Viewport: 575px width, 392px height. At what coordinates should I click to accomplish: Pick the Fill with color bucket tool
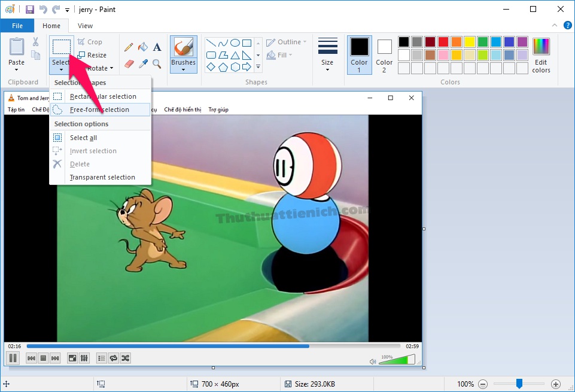click(x=143, y=47)
